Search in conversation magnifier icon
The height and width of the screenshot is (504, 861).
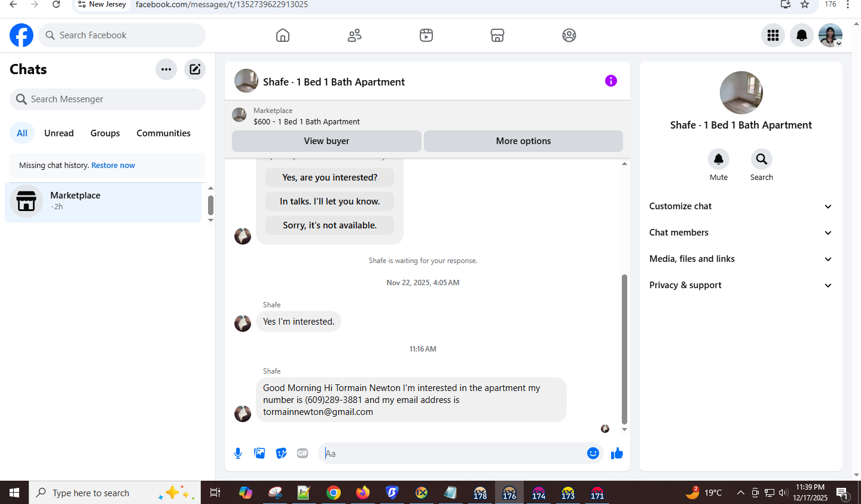tap(762, 159)
